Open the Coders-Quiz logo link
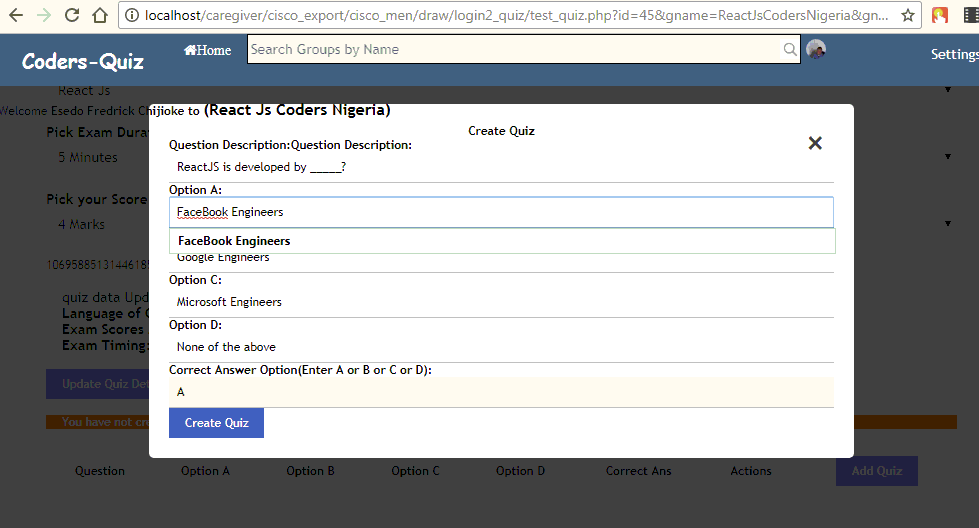979x528 pixels. (x=83, y=61)
